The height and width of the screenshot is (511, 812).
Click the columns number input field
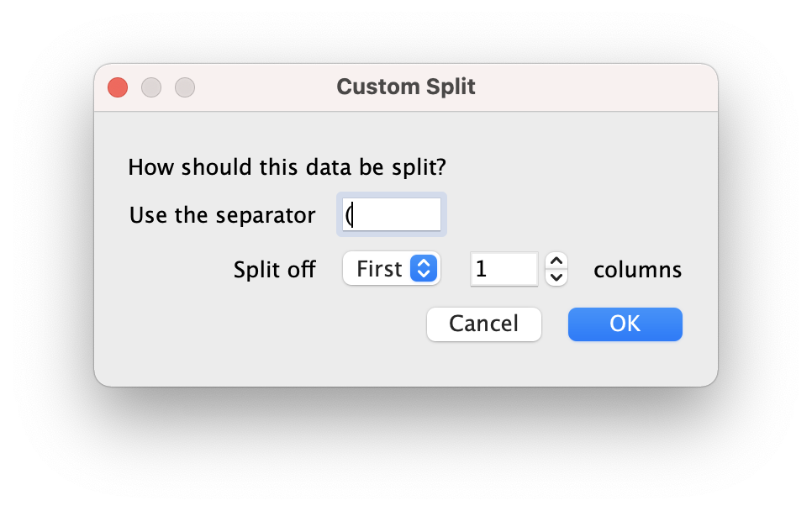pos(504,269)
